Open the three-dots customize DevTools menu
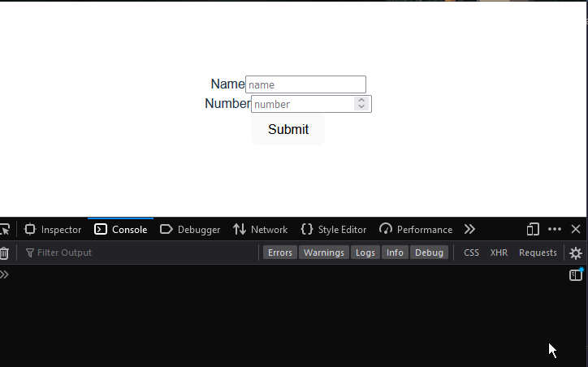The height and width of the screenshot is (367, 588). point(555,229)
